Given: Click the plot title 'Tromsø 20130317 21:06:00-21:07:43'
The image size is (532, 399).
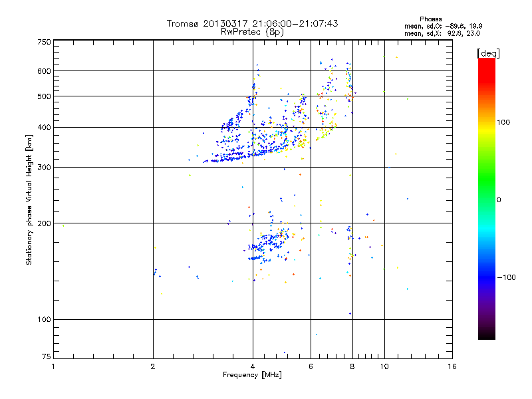Looking at the screenshot, I should tap(252, 23).
